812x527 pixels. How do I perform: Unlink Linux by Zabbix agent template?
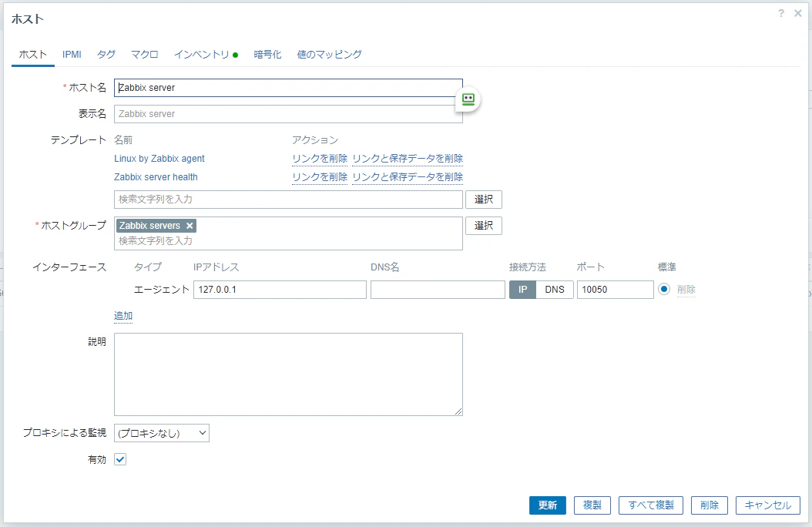320,159
